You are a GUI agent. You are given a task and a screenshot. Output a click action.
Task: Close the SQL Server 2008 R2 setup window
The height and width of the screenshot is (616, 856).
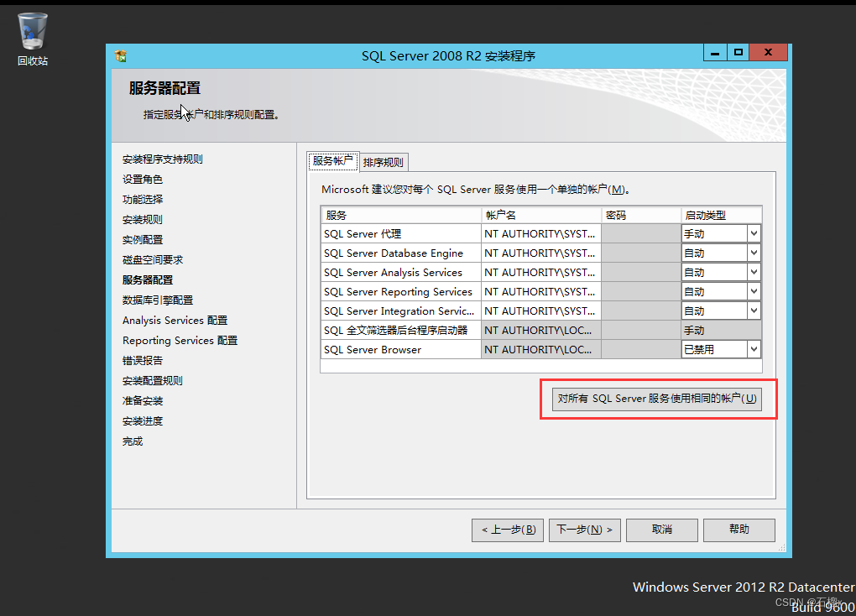pyautogui.click(x=768, y=52)
